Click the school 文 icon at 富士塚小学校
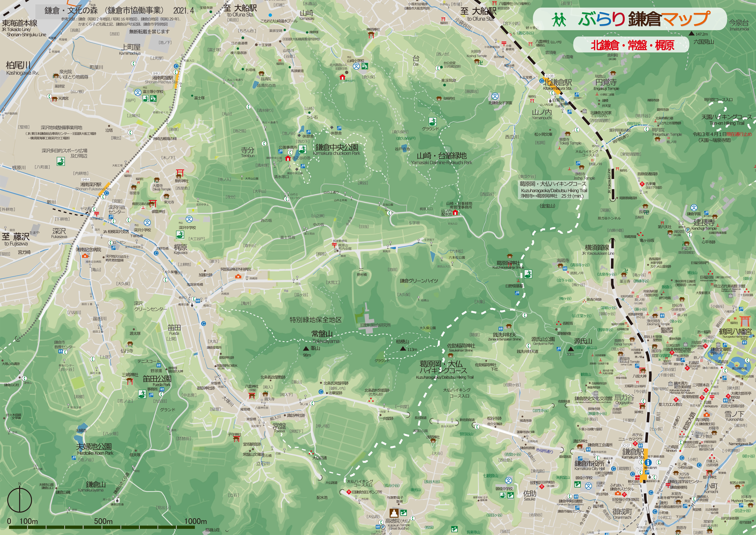 138,92
